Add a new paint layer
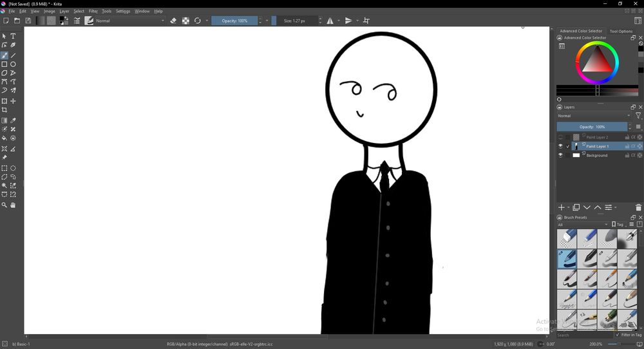The width and height of the screenshot is (644, 349). (562, 207)
